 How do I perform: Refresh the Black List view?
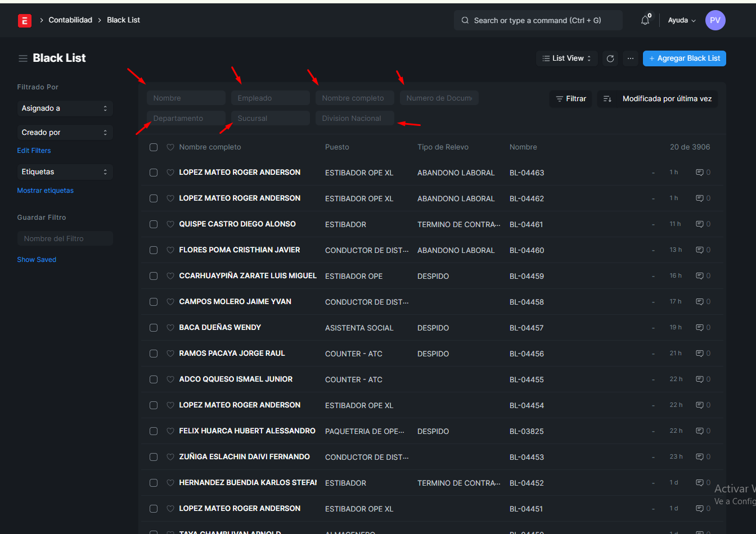(610, 58)
